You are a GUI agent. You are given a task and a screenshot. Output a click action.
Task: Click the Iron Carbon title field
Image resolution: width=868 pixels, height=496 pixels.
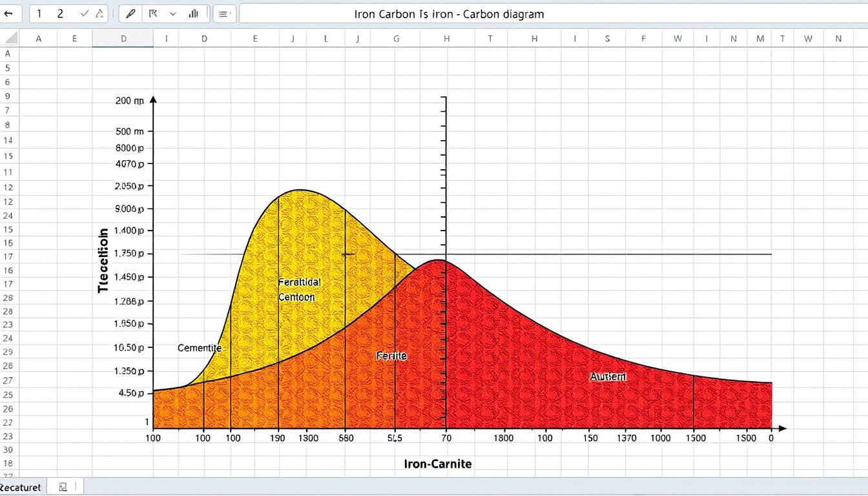tap(552, 14)
